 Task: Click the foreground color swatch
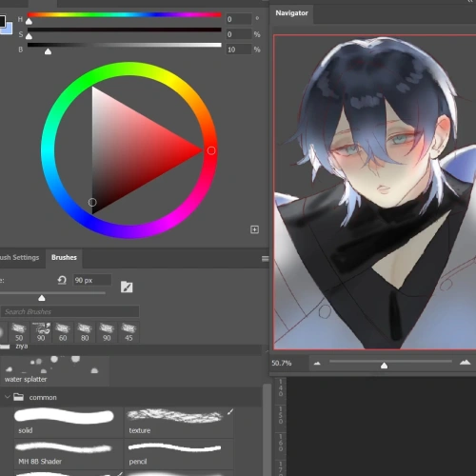pos(2,21)
